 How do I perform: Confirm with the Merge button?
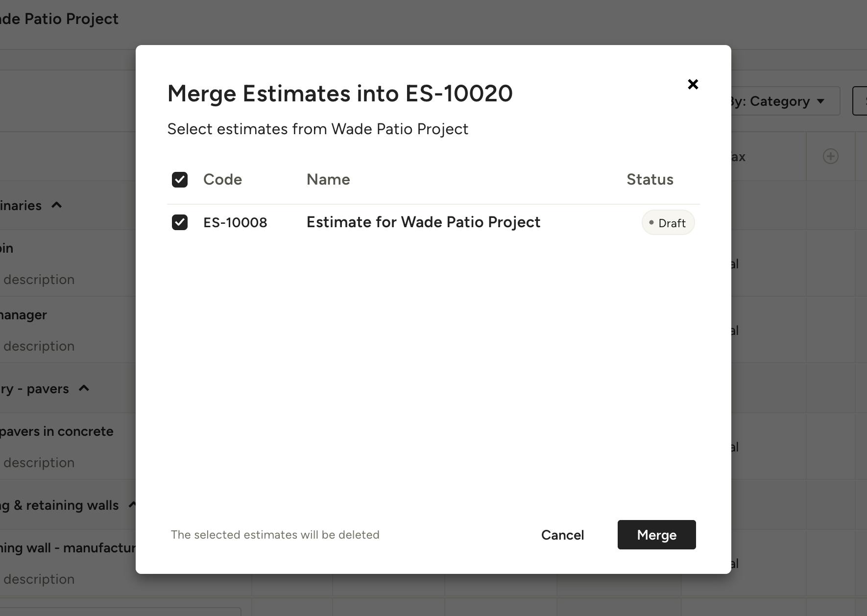click(x=656, y=535)
